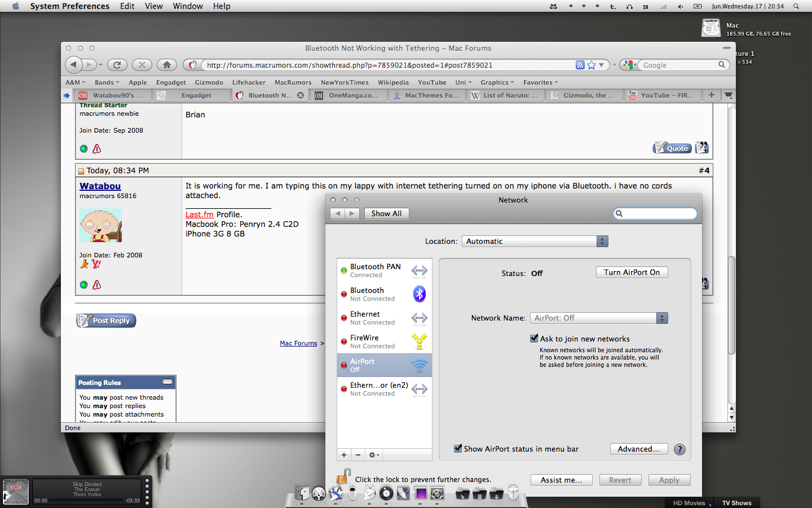This screenshot has width=812, height=508.
Task: Click the browser URL address field
Action: [389, 65]
